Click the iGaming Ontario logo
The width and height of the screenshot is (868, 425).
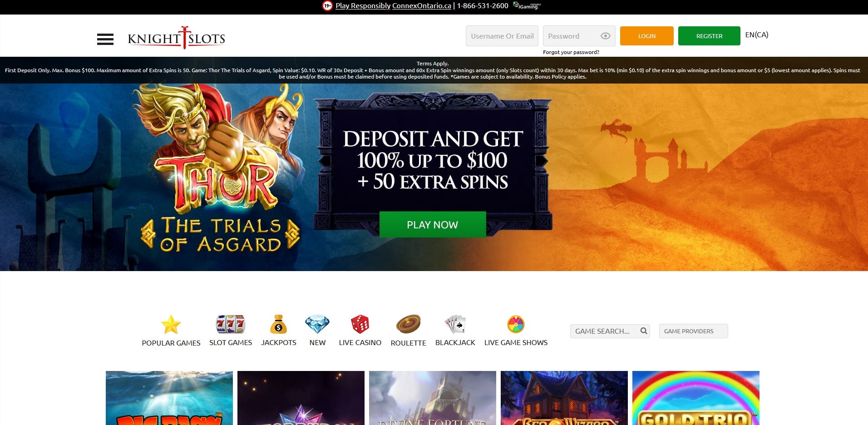[x=526, y=6]
